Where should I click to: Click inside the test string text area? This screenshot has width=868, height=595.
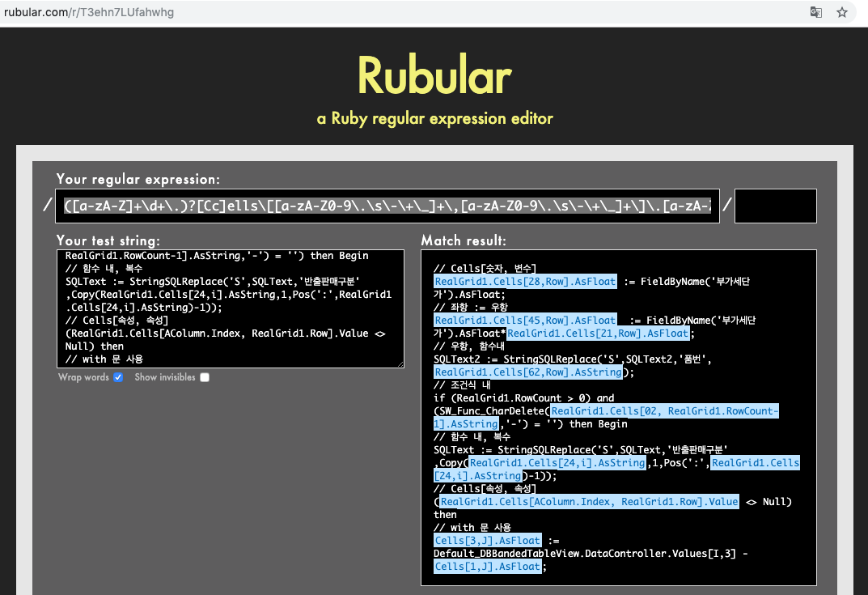(231, 308)
